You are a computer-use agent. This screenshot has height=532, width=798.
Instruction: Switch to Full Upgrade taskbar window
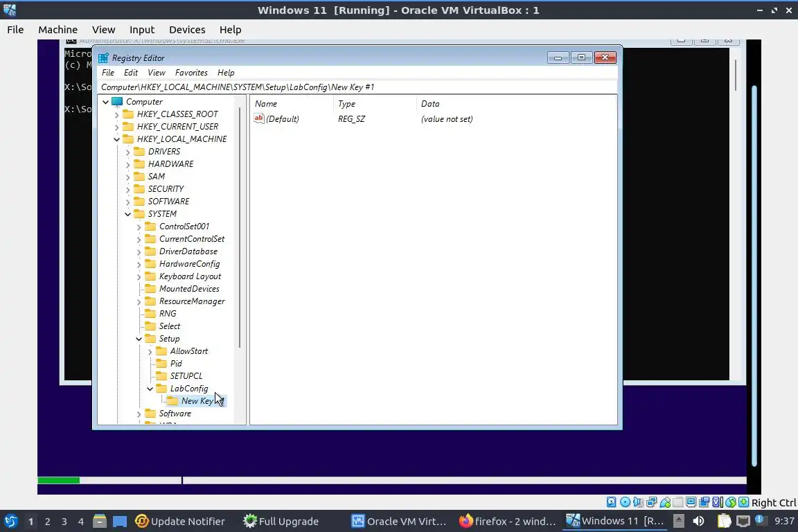281,522
